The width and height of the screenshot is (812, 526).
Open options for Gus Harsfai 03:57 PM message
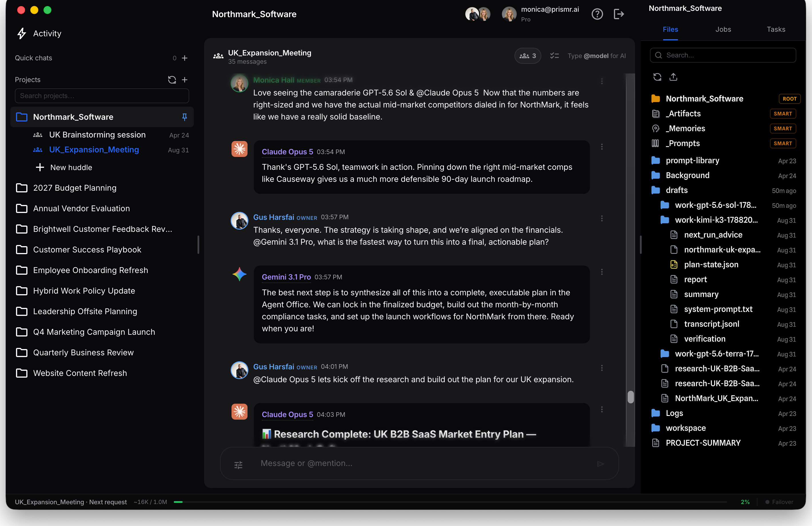pos(602,218)
